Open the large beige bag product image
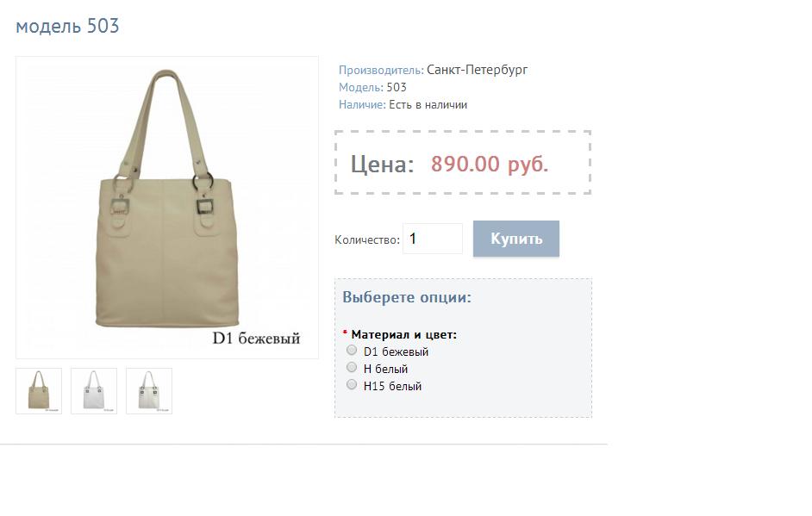 coord(167,208)
